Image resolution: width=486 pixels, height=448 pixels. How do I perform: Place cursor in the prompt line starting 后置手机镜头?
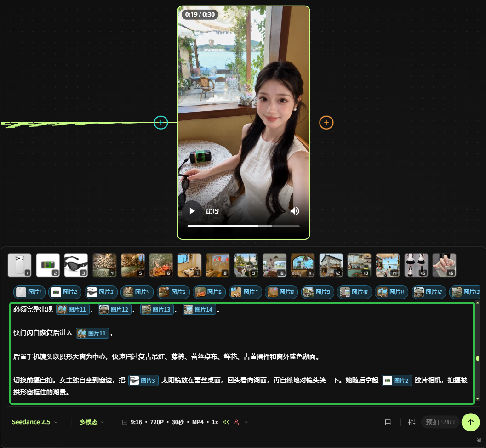click(x=166, y=357)
